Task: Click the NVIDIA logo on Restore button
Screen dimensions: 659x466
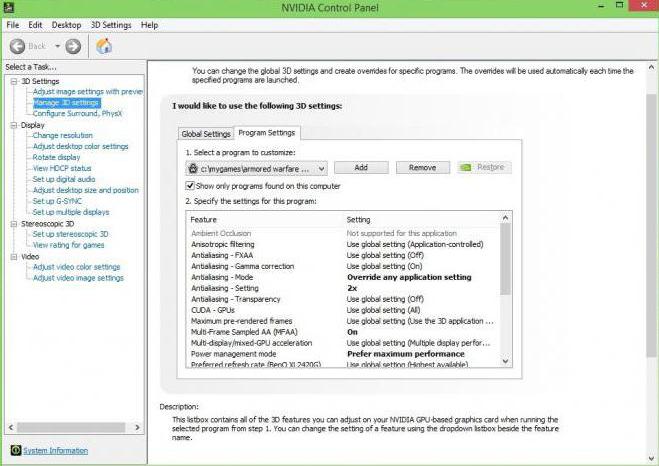Action: tap(466, 167)
